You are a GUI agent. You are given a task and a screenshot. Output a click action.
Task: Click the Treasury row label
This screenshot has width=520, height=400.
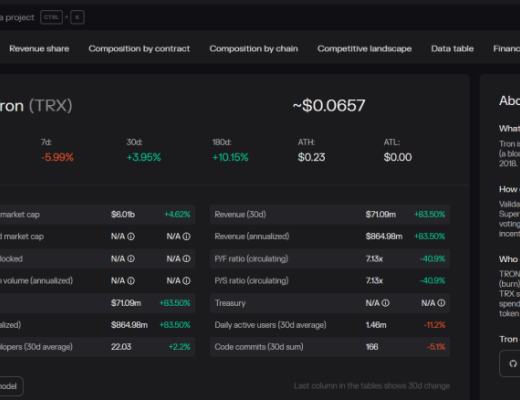point(230,303)
